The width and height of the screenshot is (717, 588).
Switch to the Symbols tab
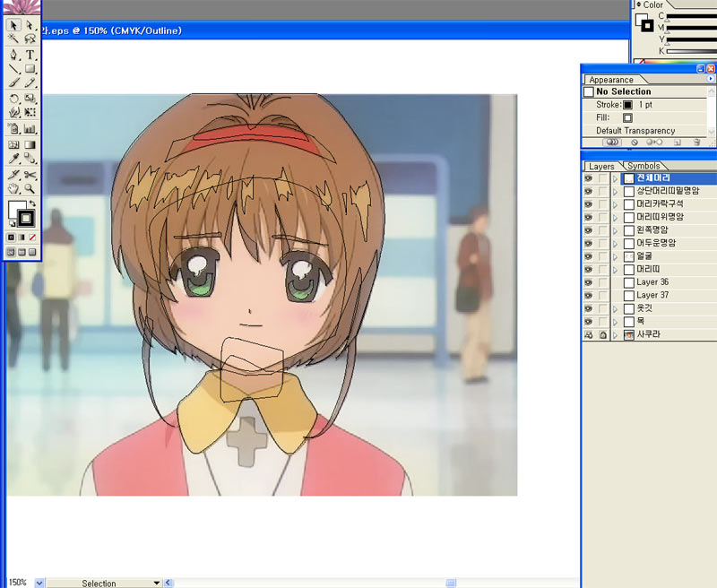[x=643, y=166]
